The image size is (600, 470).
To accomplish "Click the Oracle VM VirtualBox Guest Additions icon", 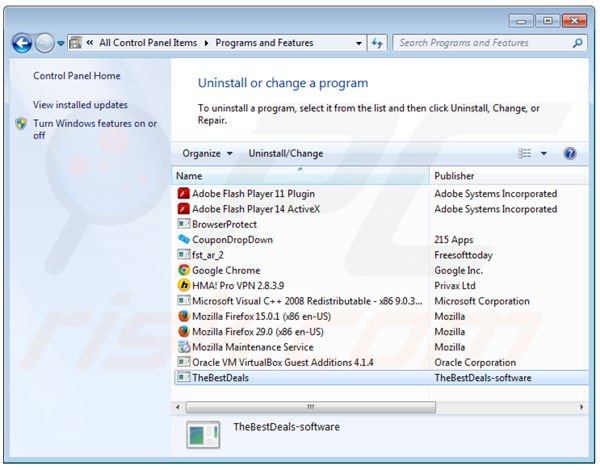I will click(184, 362).
